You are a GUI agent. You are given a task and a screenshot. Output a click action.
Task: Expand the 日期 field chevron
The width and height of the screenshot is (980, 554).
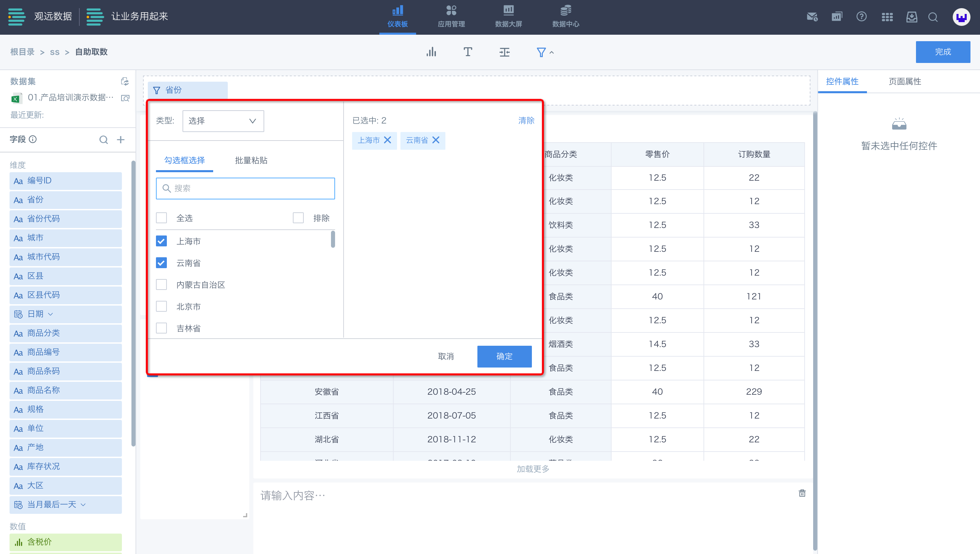[51, 314]
